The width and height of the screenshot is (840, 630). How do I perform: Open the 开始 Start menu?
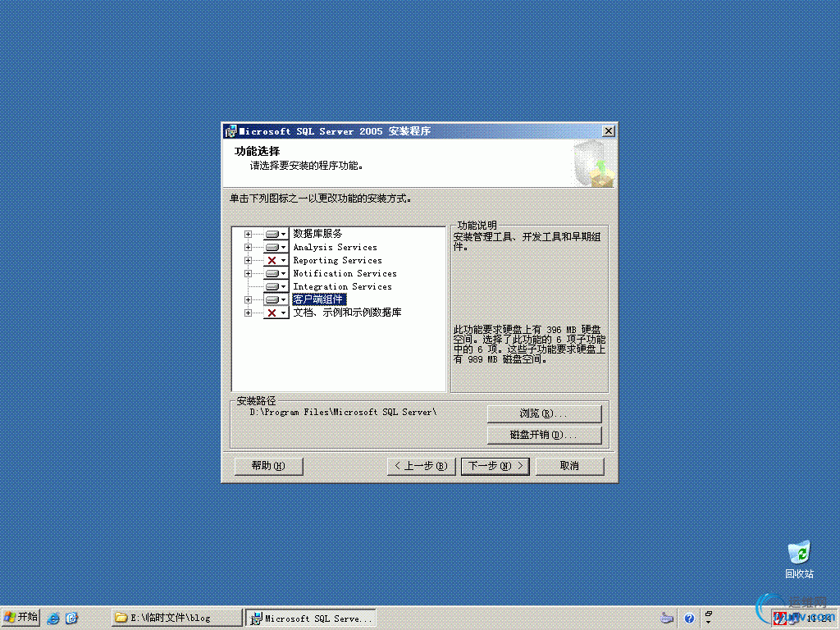21,618
